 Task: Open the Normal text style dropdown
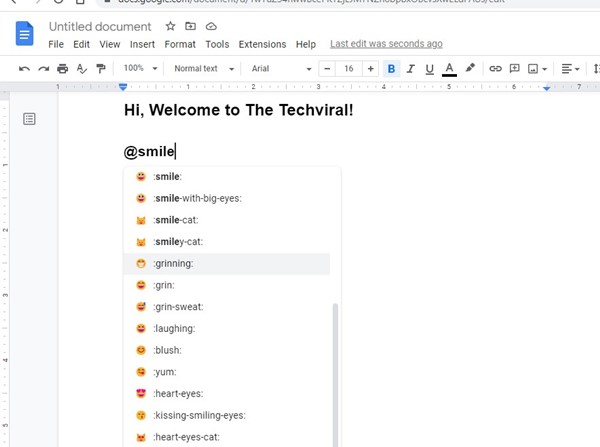[204, 69]
